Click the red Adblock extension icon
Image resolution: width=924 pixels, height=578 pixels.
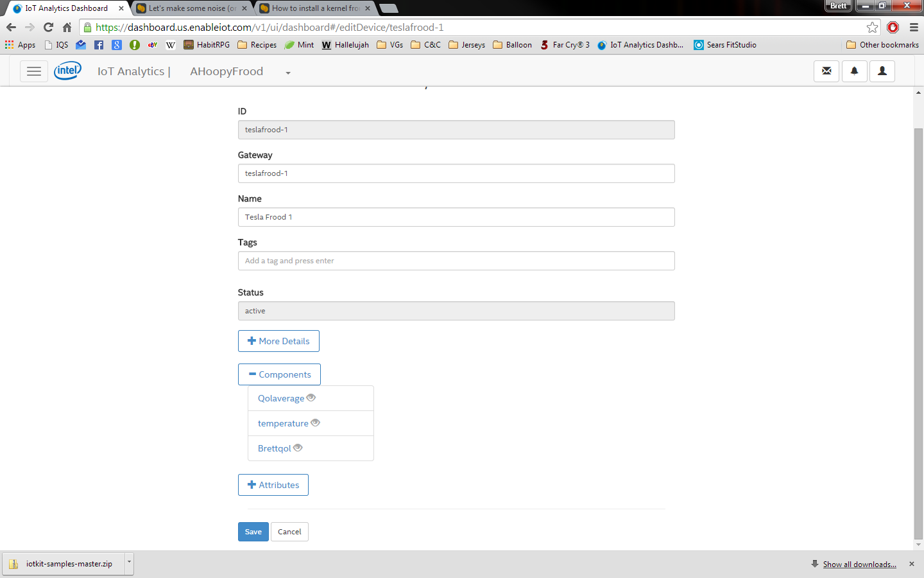point(893,27)
